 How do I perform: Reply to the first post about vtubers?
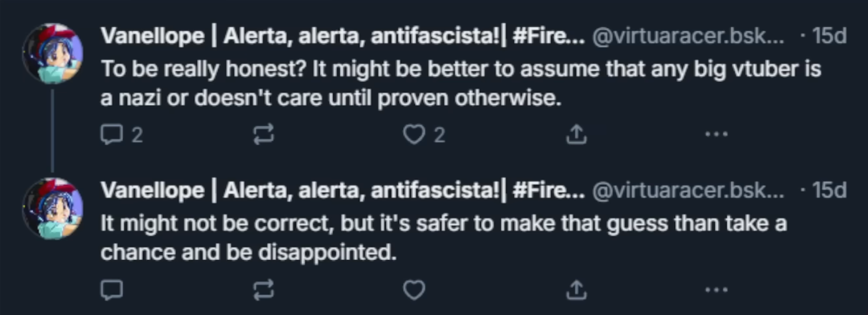coord(112,134)
